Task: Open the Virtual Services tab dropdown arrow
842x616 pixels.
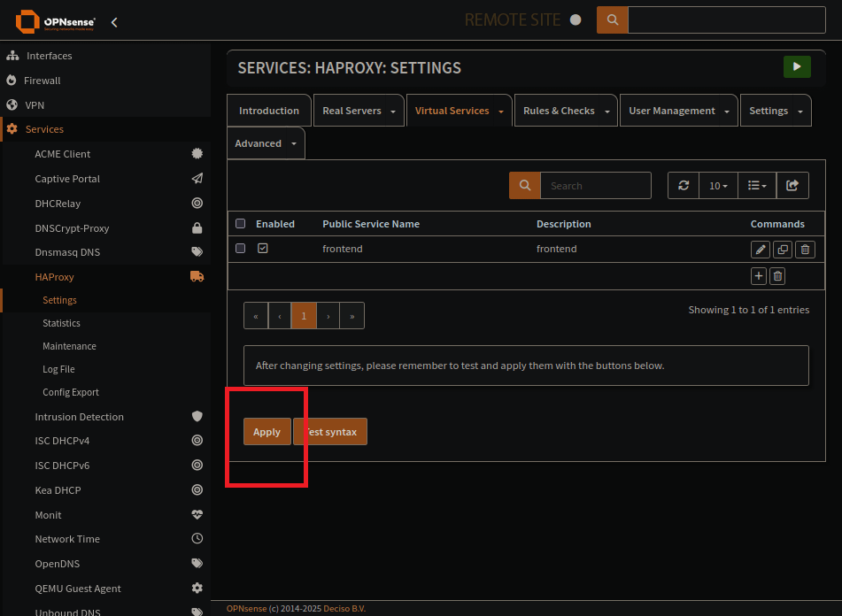Action: coord(501,111)
